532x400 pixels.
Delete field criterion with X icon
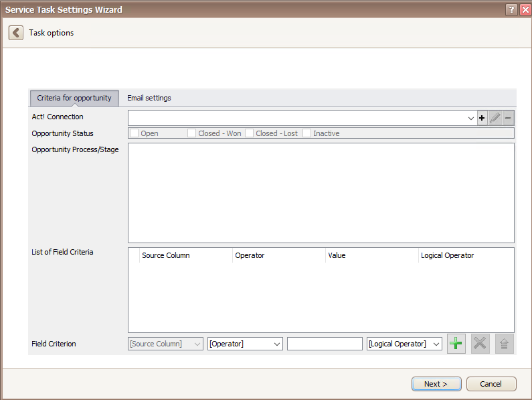pyautogui.click(x=480, y=344)
